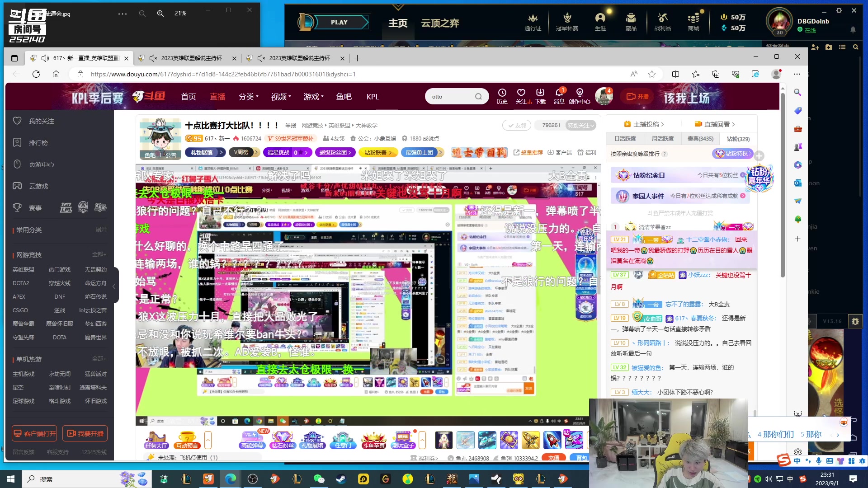Expand the up-arrow after 互动预言

[x=208, y=440]
